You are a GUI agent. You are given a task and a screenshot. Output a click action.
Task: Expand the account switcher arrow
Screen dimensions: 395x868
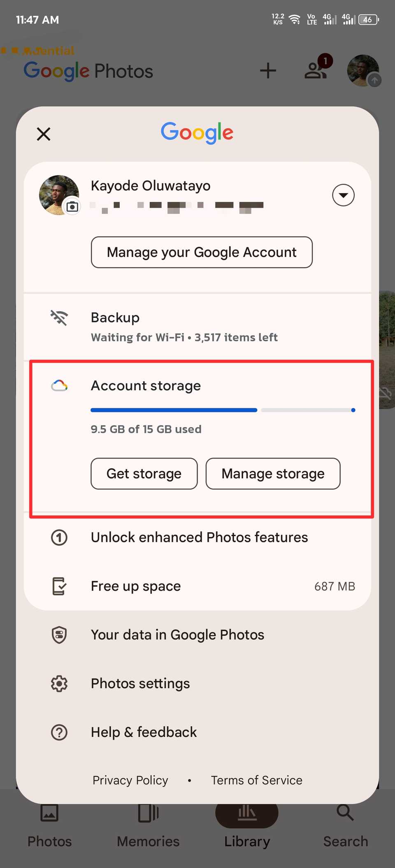tap(343, 195)
